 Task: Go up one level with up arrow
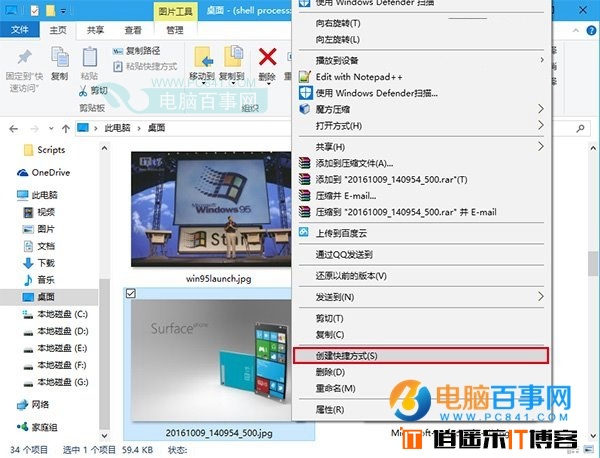(x=66, y=129)
